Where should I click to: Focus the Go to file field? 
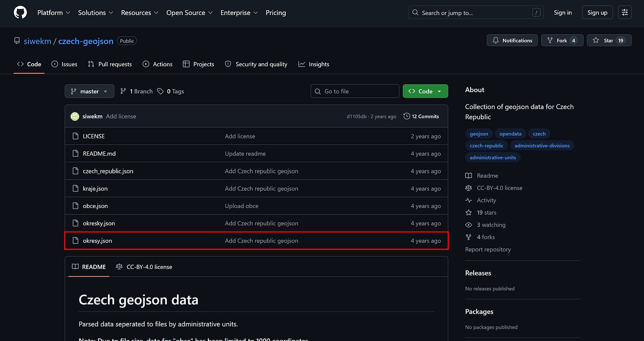pyautogui.click(x=355, y=91)
